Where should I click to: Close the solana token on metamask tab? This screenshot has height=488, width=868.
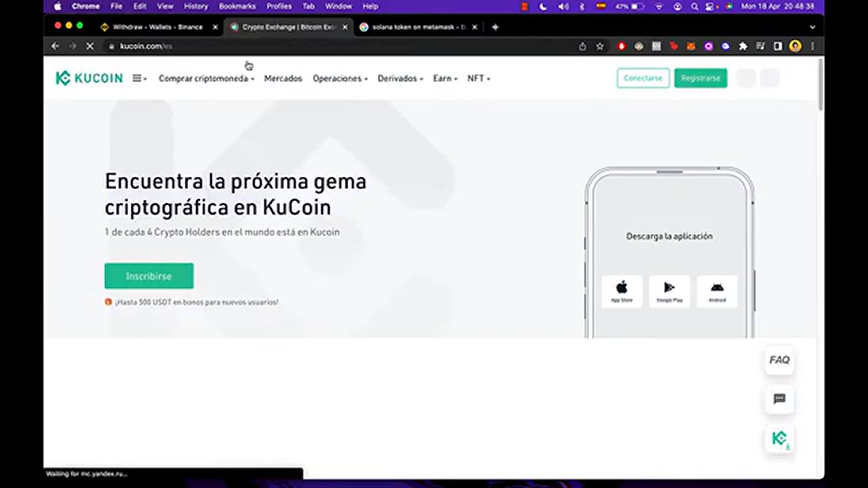click(x=475, y=27)
